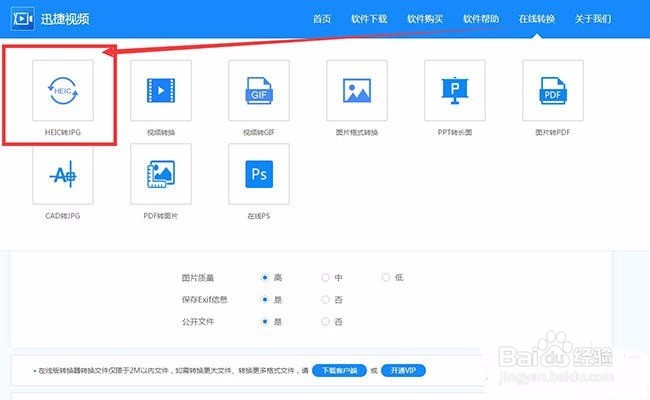
Task: Click the PPT转长图 text label
Action: pos(455,132)
